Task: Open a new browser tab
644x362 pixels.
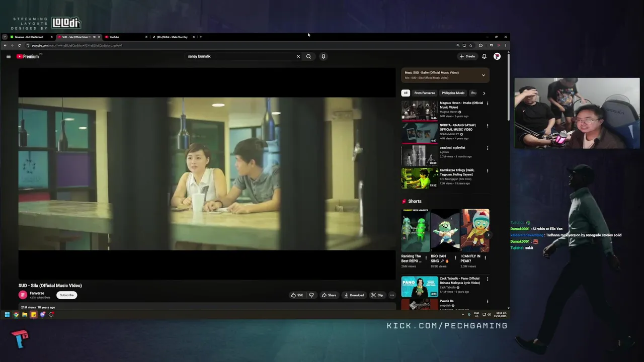Action: (x=201, y=37)
